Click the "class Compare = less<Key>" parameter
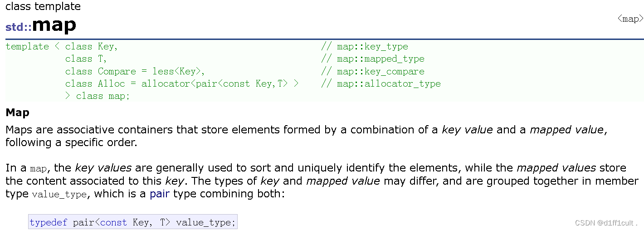Screen dimensions: 644x230 tap(135, 71)
